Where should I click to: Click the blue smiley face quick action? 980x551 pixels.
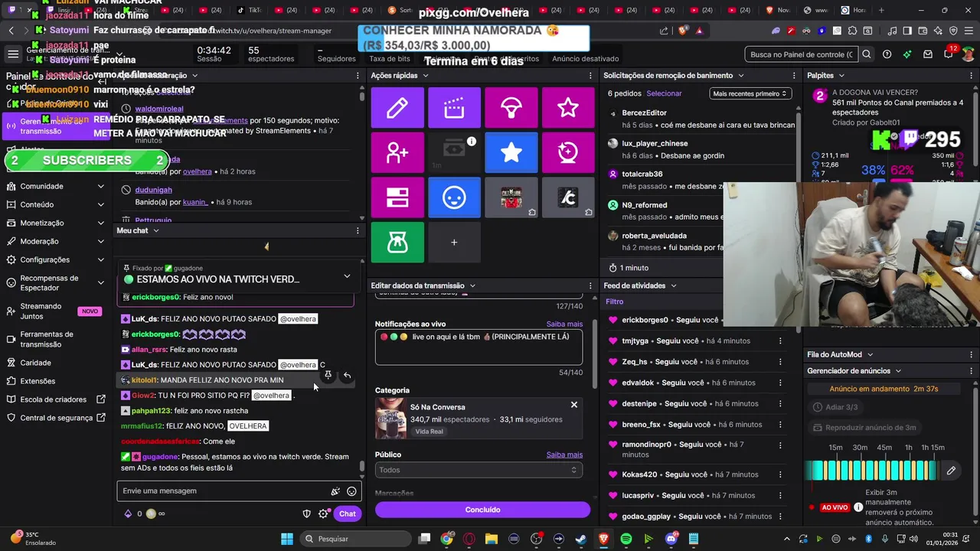(x=454, y=197)
